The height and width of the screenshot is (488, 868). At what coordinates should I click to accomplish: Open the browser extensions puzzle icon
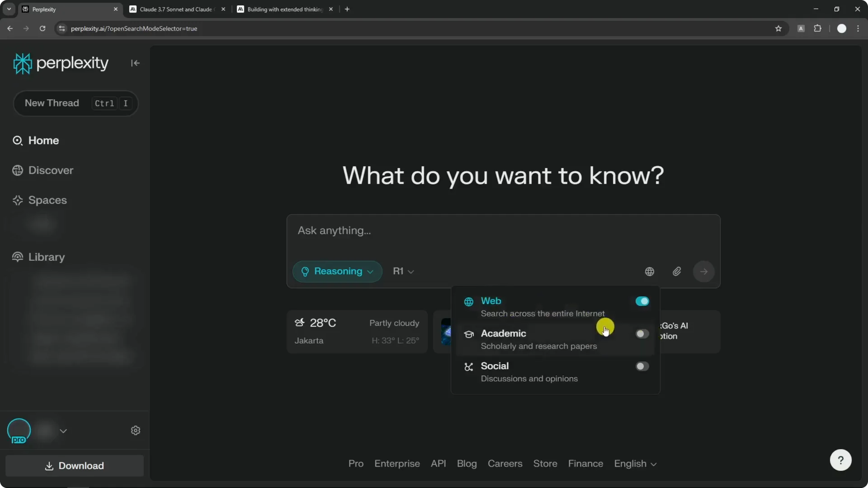point(817,28)
